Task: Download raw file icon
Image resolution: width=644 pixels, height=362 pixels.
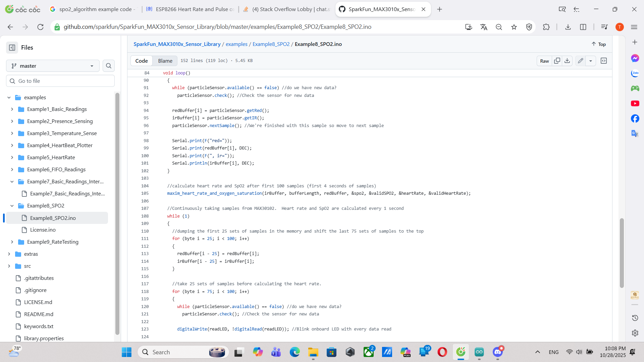Action: click(567, 61)
